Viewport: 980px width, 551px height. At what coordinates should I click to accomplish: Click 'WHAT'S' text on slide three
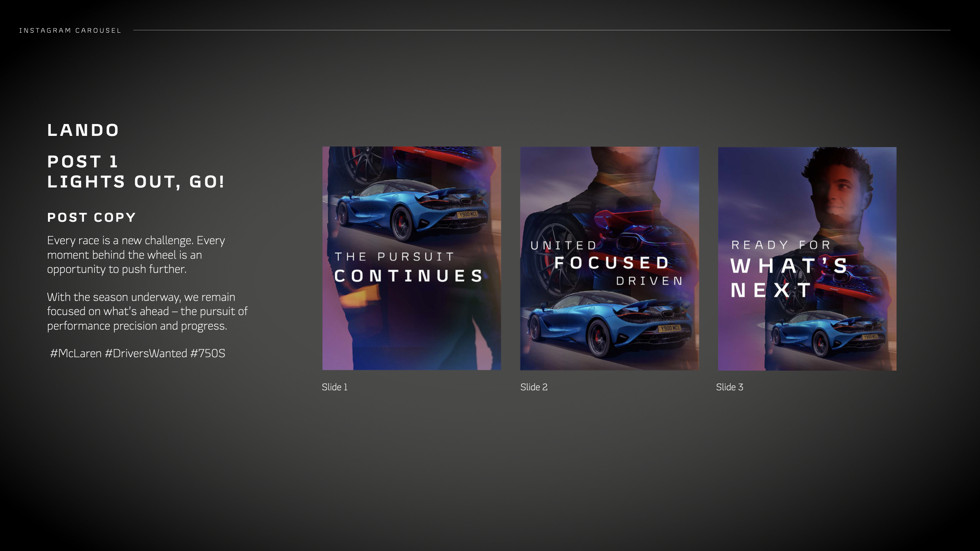pos(789,266)
